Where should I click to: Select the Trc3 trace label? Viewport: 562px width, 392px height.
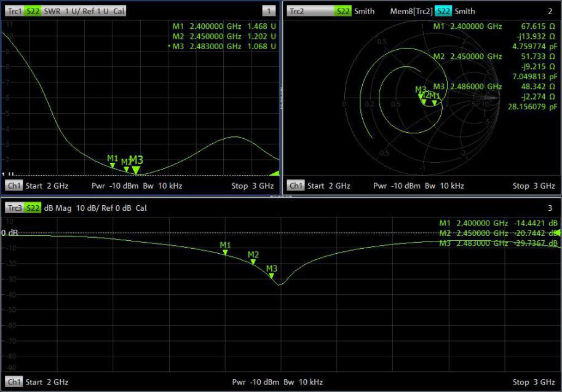coord(14,208)
